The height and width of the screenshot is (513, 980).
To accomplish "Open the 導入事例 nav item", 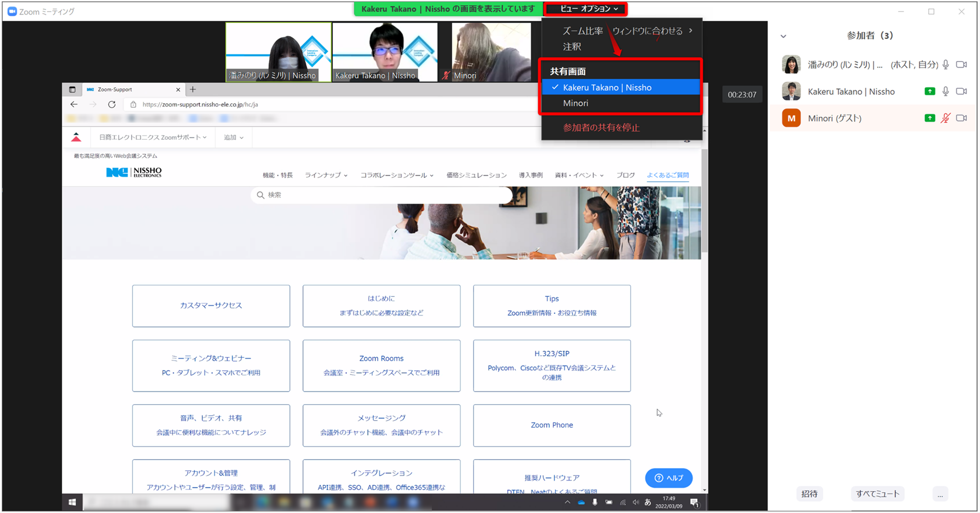I will click(x=531, y=175).
